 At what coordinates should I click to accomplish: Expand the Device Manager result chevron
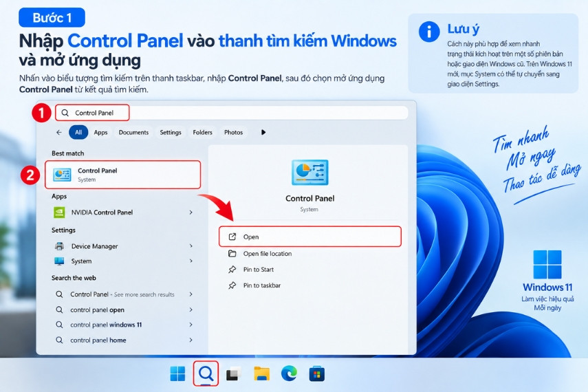click(x=191, y=246)
